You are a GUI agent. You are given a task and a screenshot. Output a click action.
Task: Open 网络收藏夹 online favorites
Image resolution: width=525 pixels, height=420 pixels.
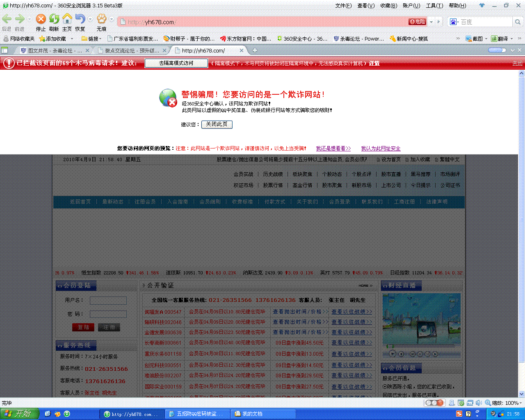19,39
